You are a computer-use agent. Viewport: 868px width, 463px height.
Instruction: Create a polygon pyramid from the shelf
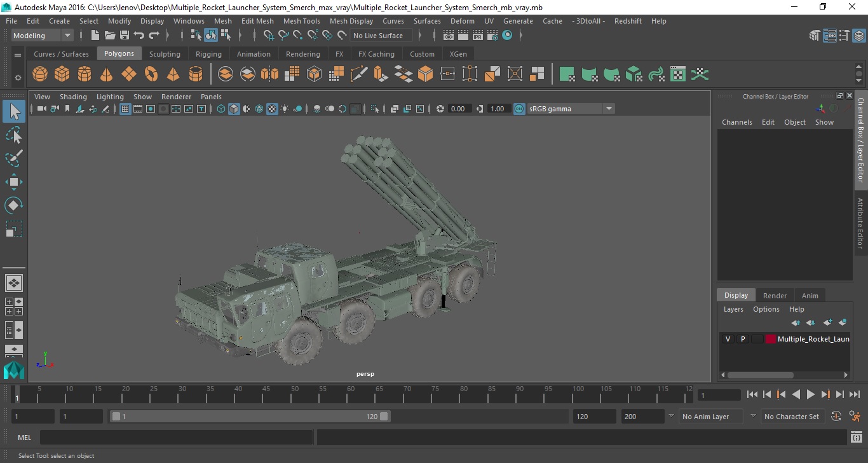coord(173,74)
